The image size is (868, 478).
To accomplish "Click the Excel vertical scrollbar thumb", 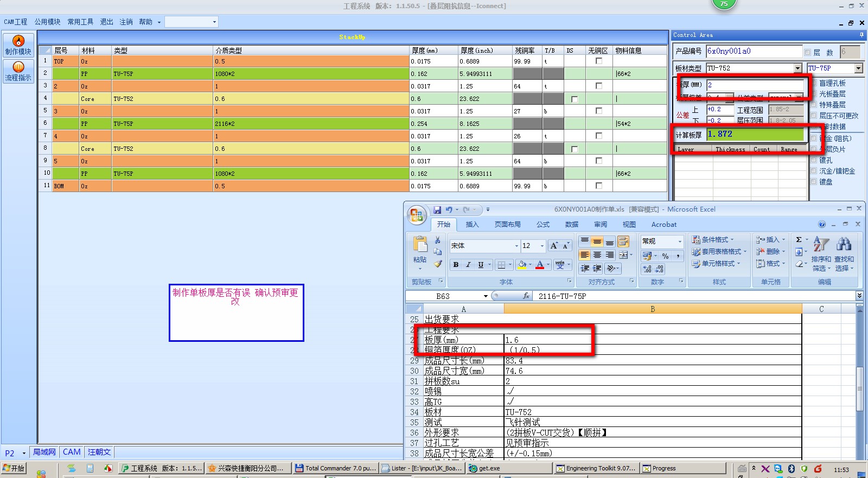I will pyautogui.click(x=859, y=388).
